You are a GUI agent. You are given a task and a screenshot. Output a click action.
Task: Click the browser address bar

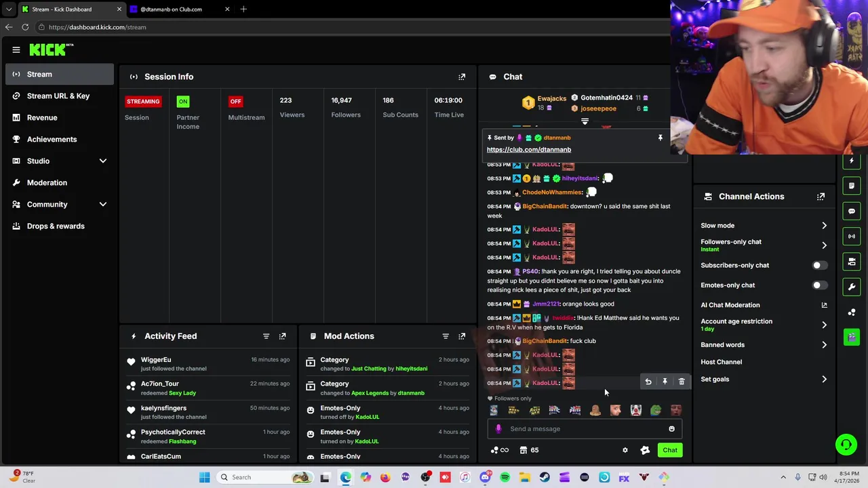coord(353,27)
